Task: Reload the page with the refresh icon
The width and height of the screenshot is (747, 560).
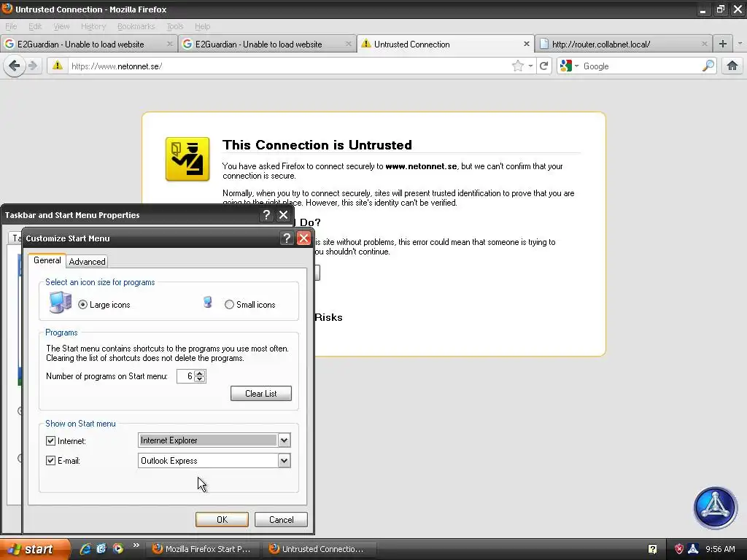Action: click(x=543, y=66)
